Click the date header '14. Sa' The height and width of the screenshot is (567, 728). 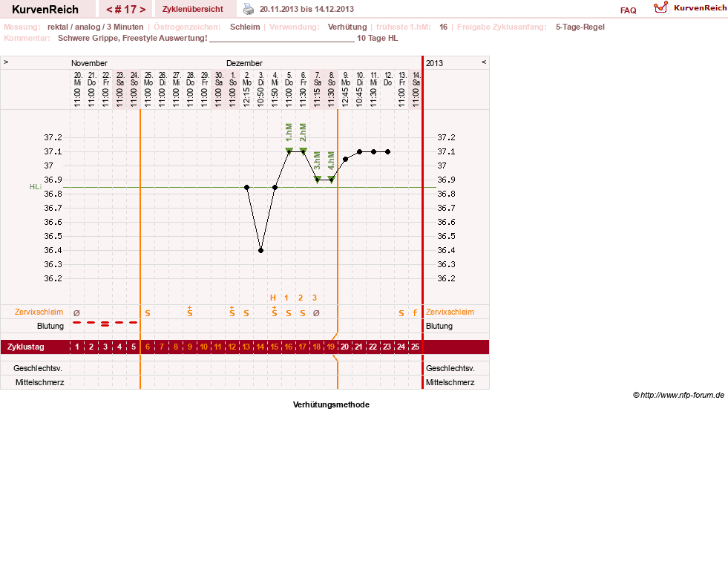[416, 79]
